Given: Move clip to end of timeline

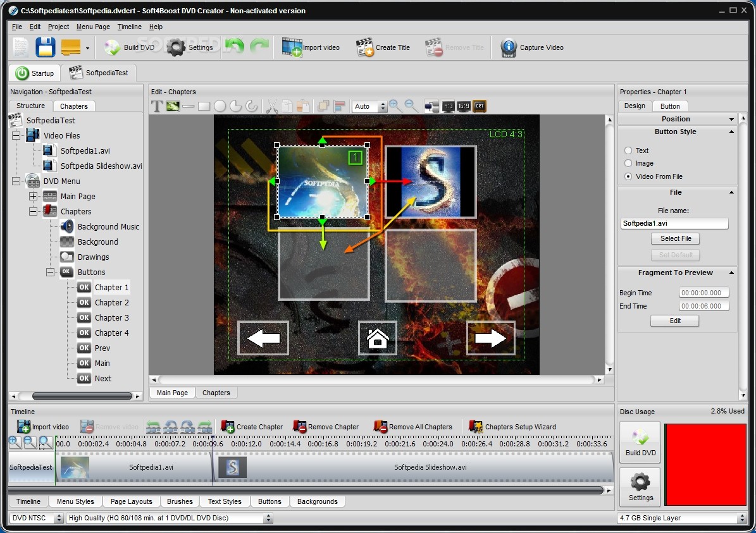Looking at the screenshot, I should click(x=205, y=427).
